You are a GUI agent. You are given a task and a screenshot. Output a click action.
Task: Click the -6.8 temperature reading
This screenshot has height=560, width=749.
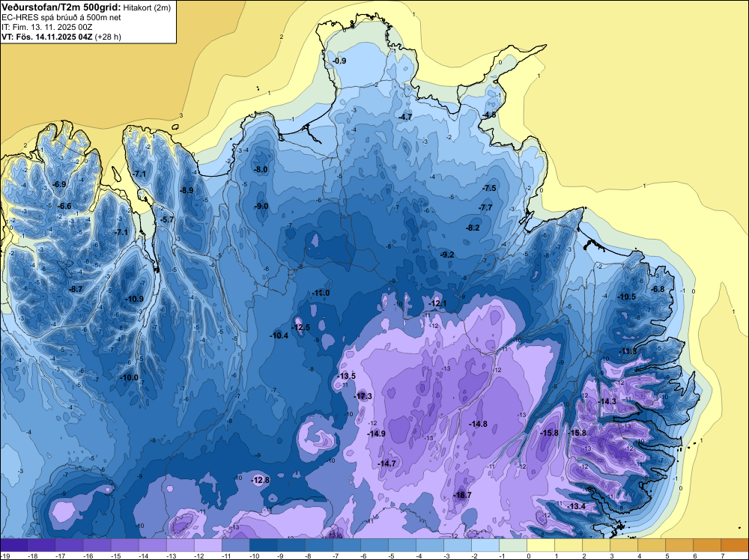click(x=658, y=289)
